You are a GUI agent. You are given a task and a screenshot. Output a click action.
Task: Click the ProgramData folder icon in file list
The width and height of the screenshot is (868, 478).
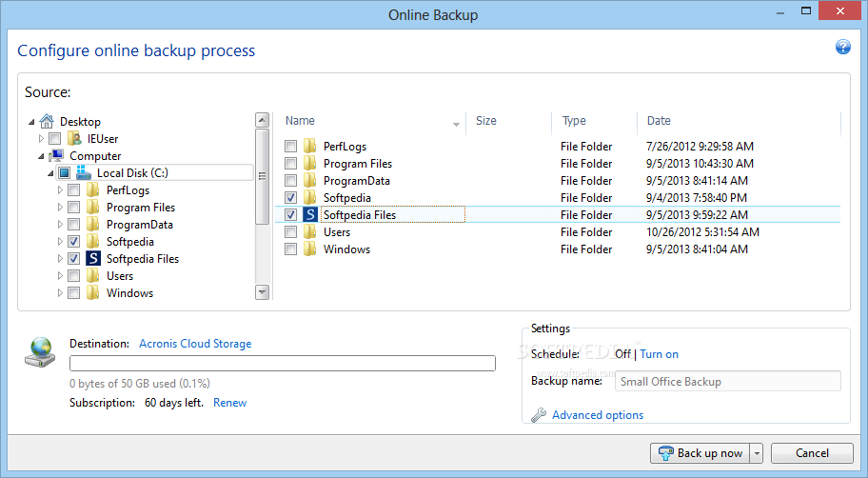click(x=310, y=181)
